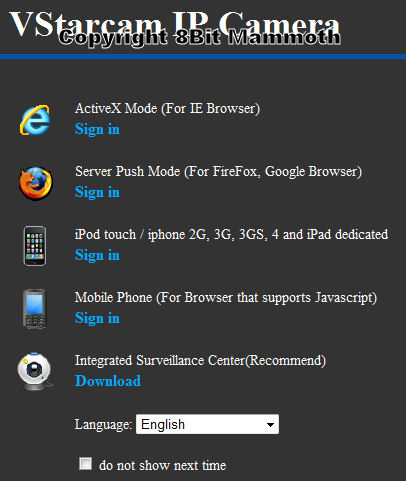This screenshot has width=406, height=481.
Task: Select the ActiveX Mode (For IE Browser) text
Action: (167, 109)
